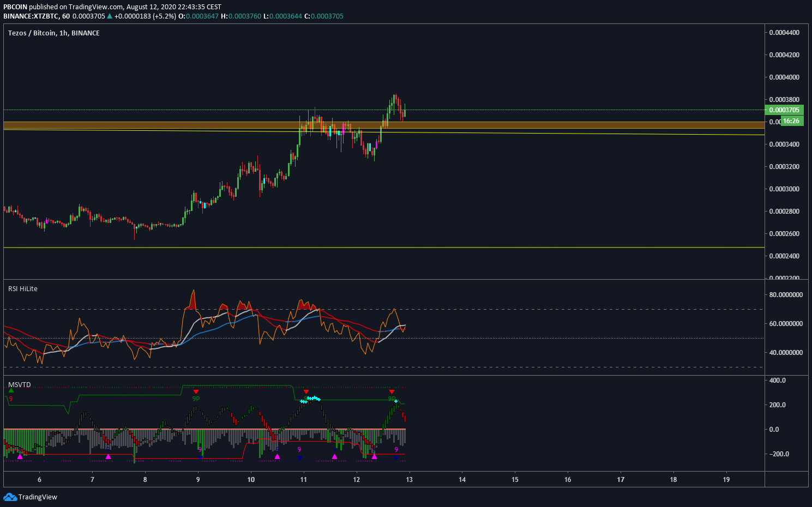
Task: Select the orange resistance zone band
Action: (384, 125)
